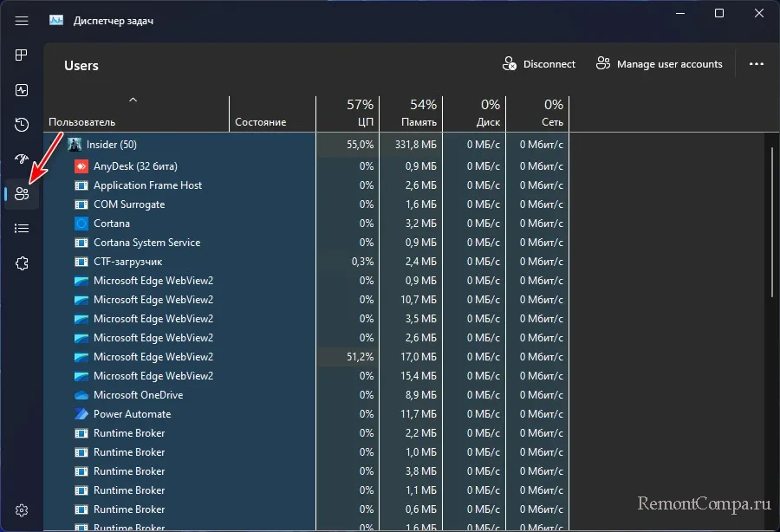Select the Application Frame Host row

[306, 185]
